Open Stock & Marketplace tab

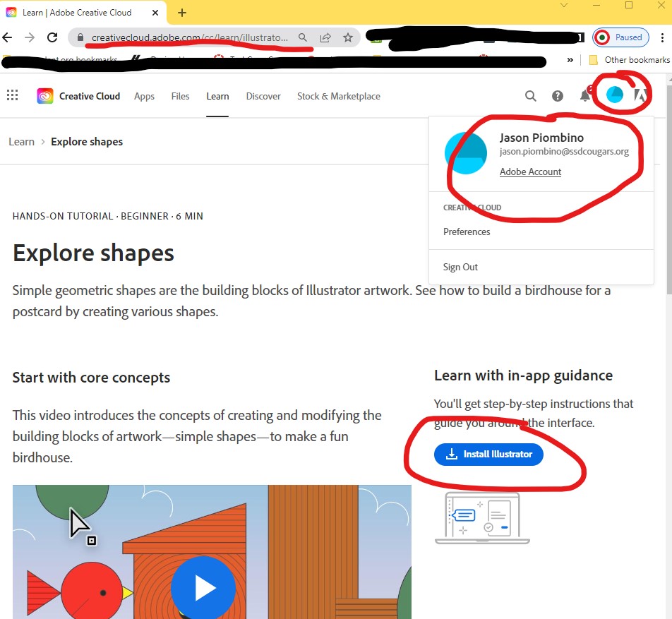(x=339, y=97)
